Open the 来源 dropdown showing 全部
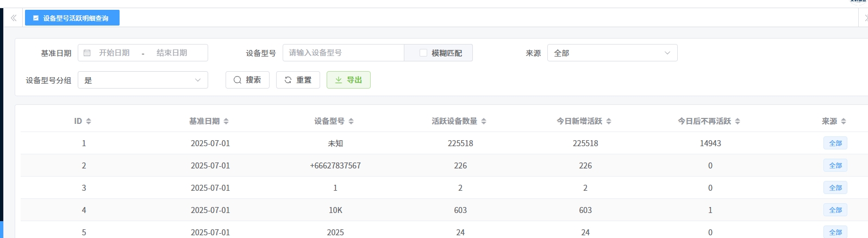The height and width of the screenshot is (238, 868). 612,53
